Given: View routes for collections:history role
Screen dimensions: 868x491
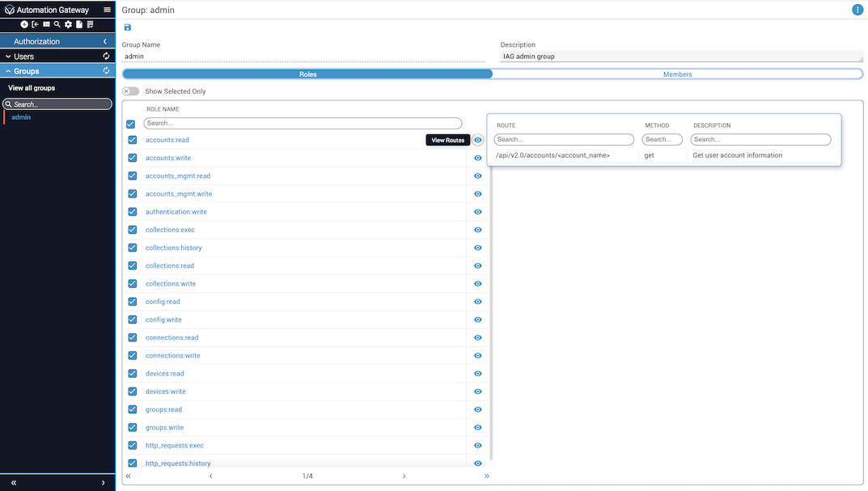Looking at the screenshot, I should click(478, 248).
